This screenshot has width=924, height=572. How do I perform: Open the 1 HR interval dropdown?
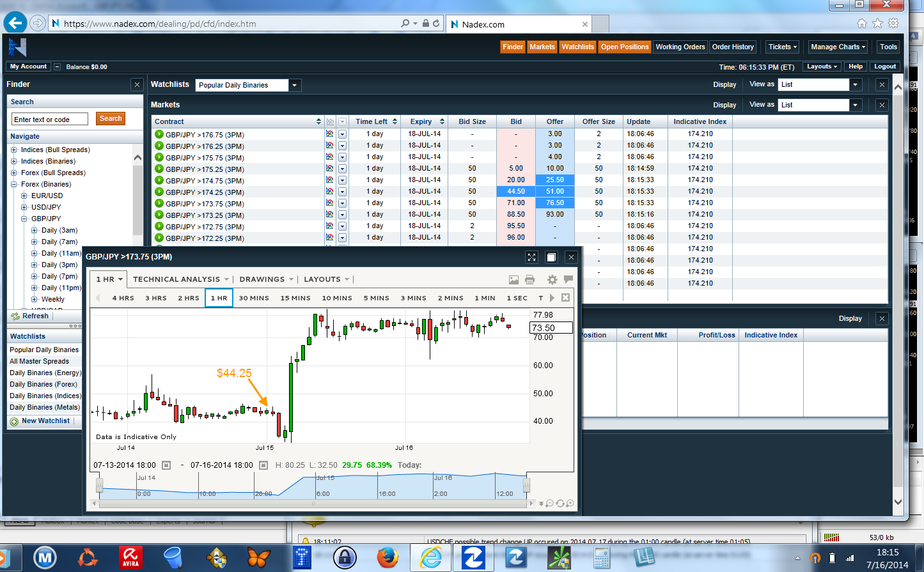(109, 279)
